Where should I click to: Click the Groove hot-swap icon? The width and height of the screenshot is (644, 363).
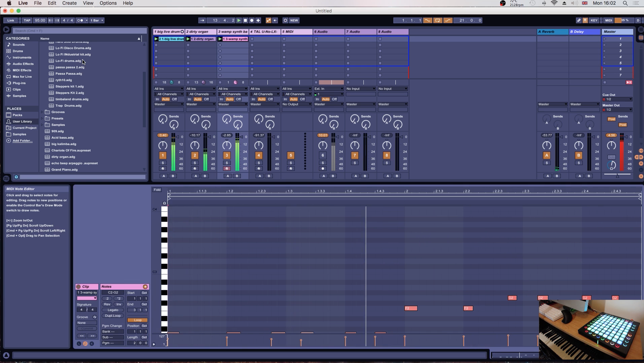coord(95,317)
